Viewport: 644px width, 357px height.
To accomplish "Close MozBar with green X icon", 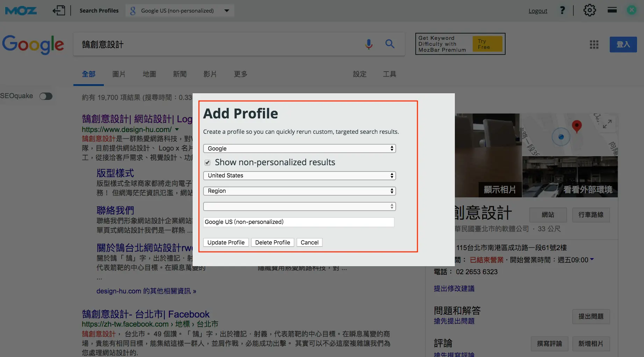I will coord(631,10).
